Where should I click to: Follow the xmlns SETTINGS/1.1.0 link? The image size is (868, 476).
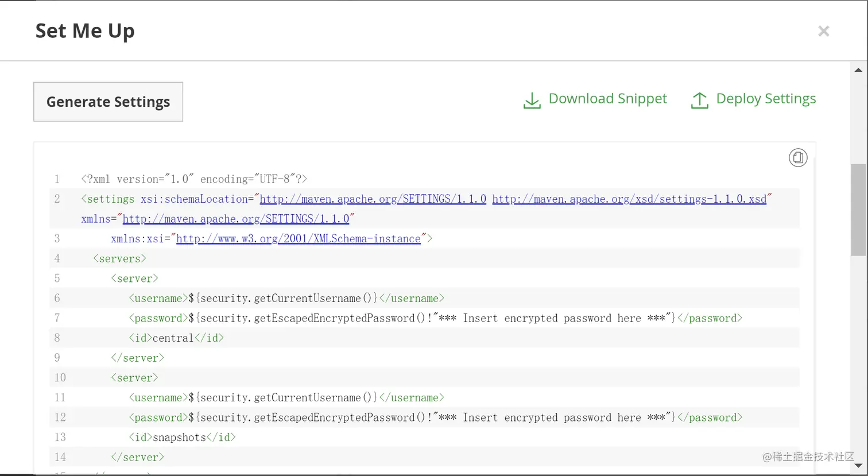coord(236,219)
